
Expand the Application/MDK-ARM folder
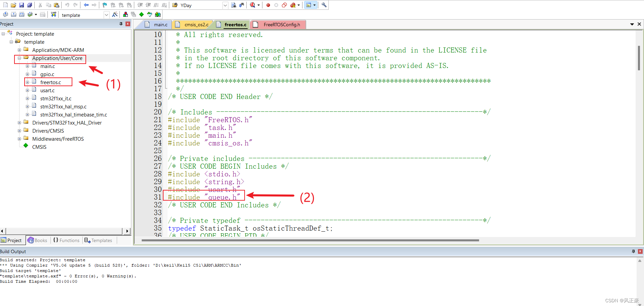[19, 50]
